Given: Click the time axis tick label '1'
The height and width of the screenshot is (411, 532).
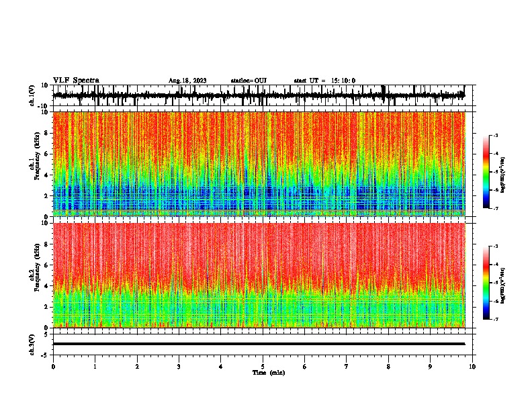Looking at the screenshot, I should click(x=95, y=367).
